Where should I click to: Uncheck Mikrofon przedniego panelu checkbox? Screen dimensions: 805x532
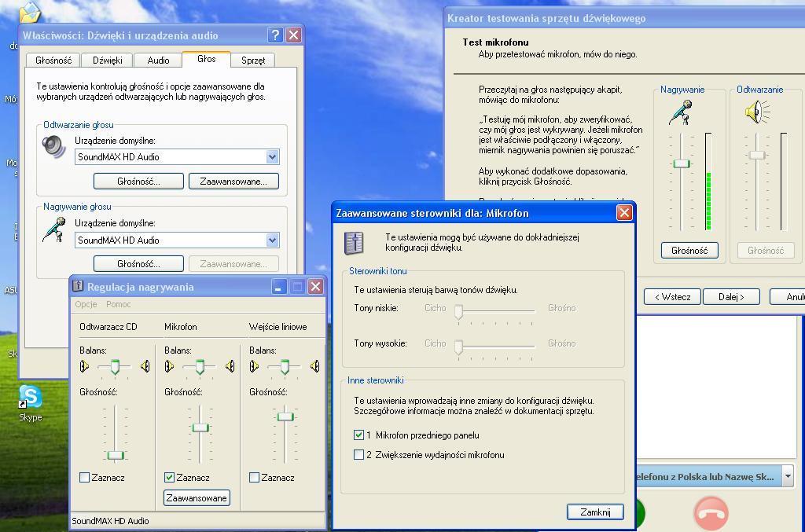(359, 435)
